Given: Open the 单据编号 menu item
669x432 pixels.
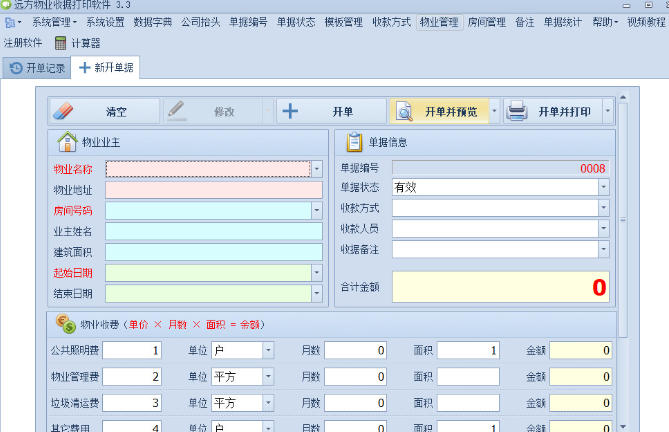Looking at the screenshot, I should (x=248, y=22).
